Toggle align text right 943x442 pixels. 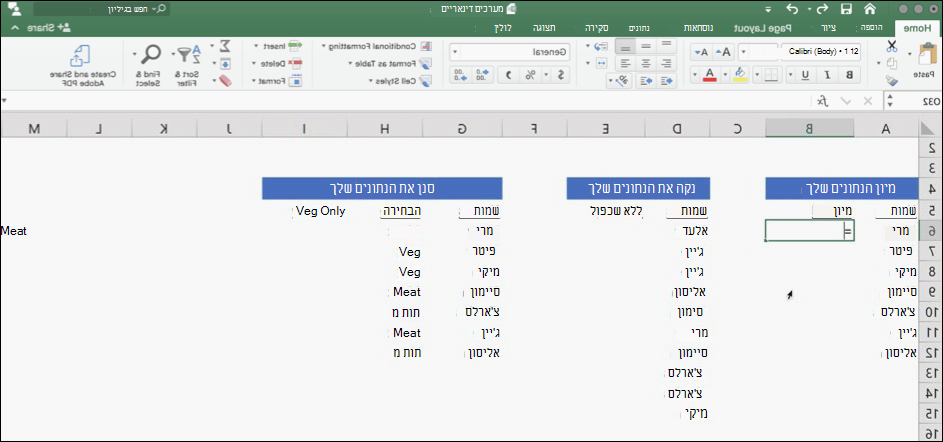pos(666,63)
